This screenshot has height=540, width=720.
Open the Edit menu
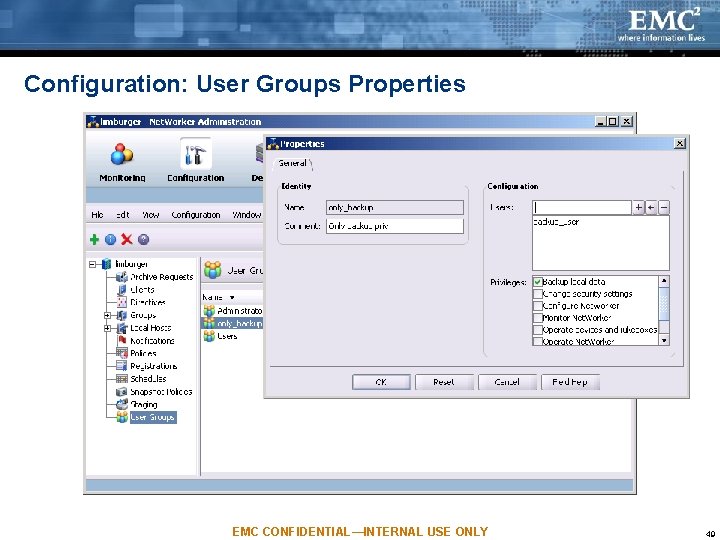pos(122,215)
